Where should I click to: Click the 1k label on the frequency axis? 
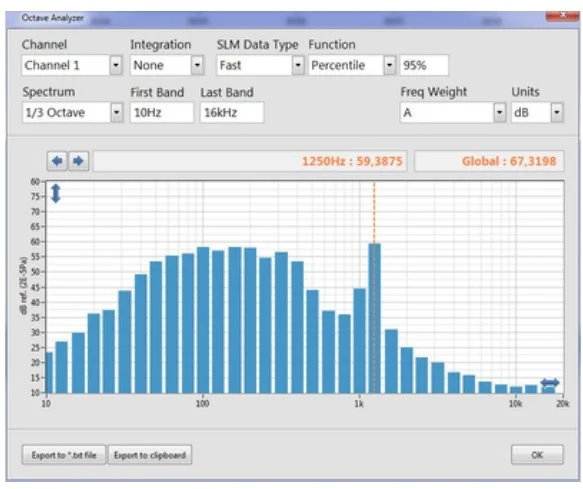[x=358, y=403]
